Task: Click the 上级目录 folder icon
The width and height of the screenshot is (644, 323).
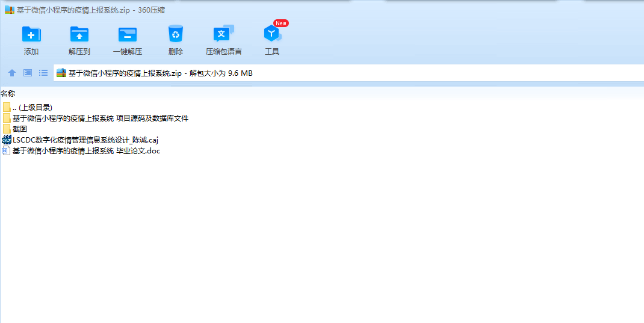Action: click(7, 108)
